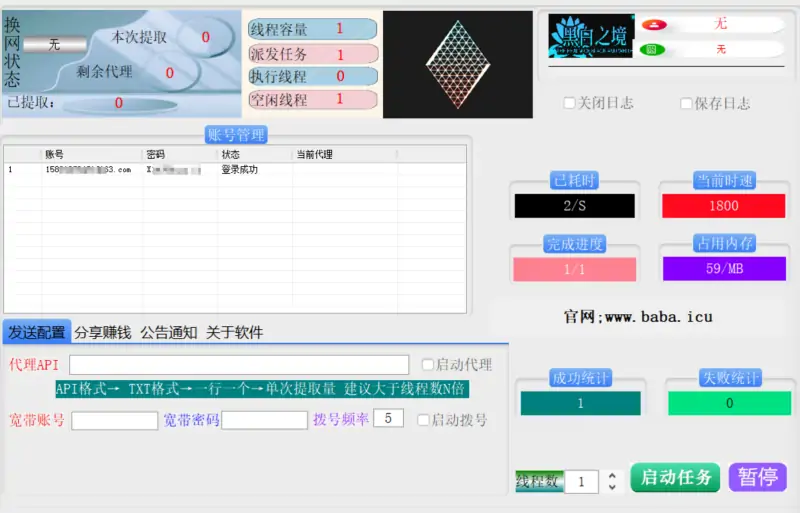Image resolution: width=800 pixels, height=513 pixels.
Task: Tick the 保存日志 checkbox
Action: point(686,103)
